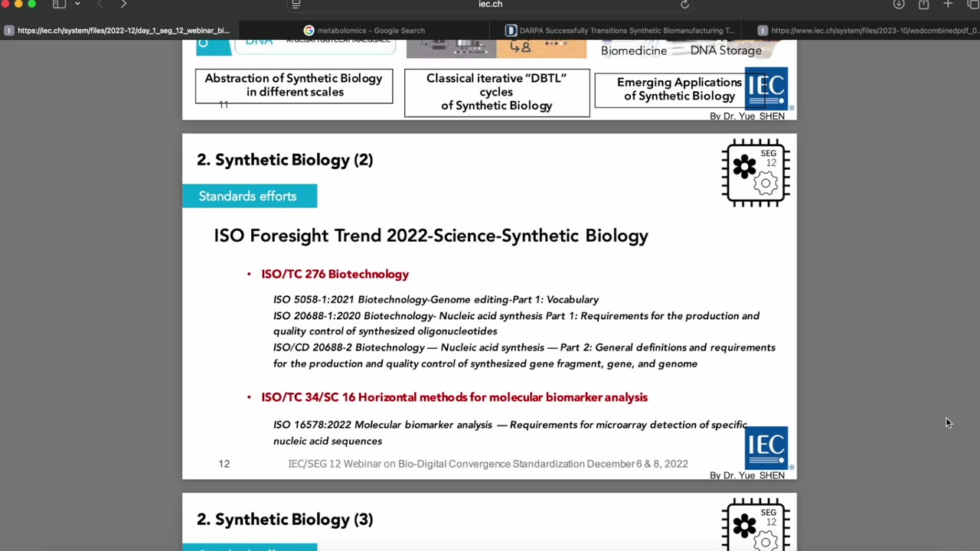The image size is (980, 551).
Task: Click the heading 2. Synthetic Biology (2)
Action: point(285,160)
